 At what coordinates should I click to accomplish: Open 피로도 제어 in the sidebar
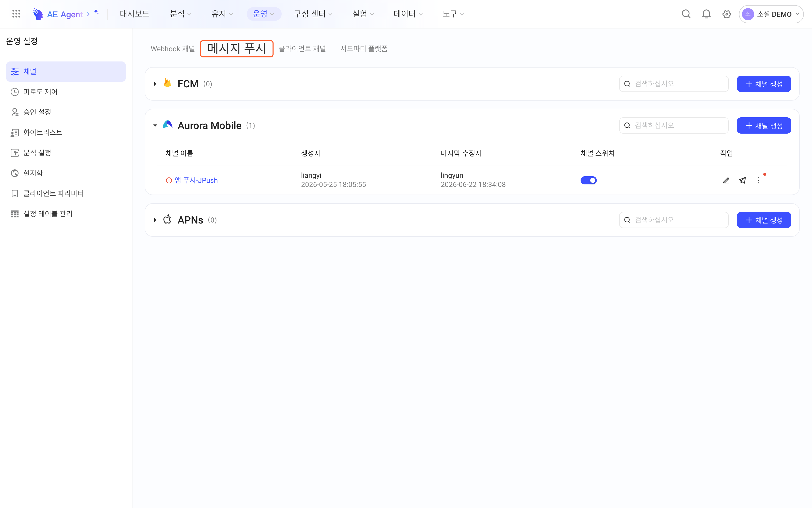pyautogui.click(x=66, y=92)
